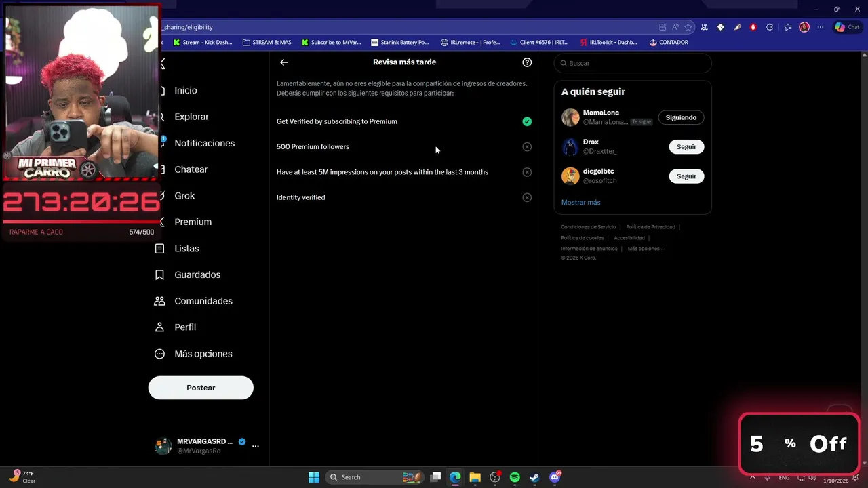
Task: Open File Explorer from the taskbar
Action: click(x=475, y=477)
